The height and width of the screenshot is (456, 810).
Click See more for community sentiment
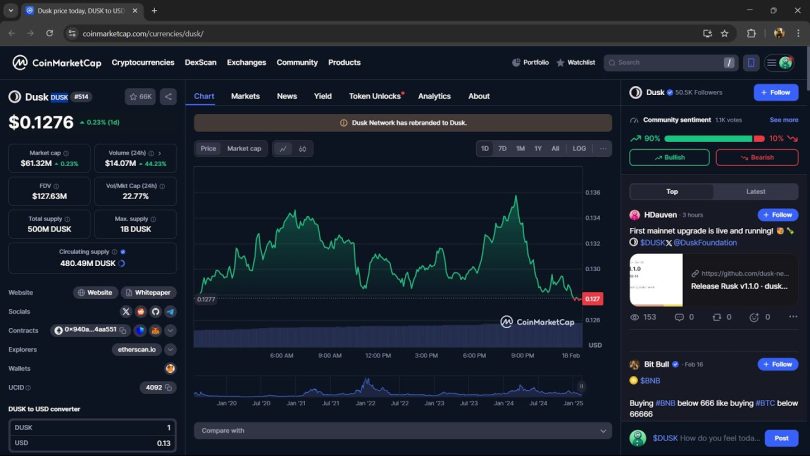pos(784,120)
